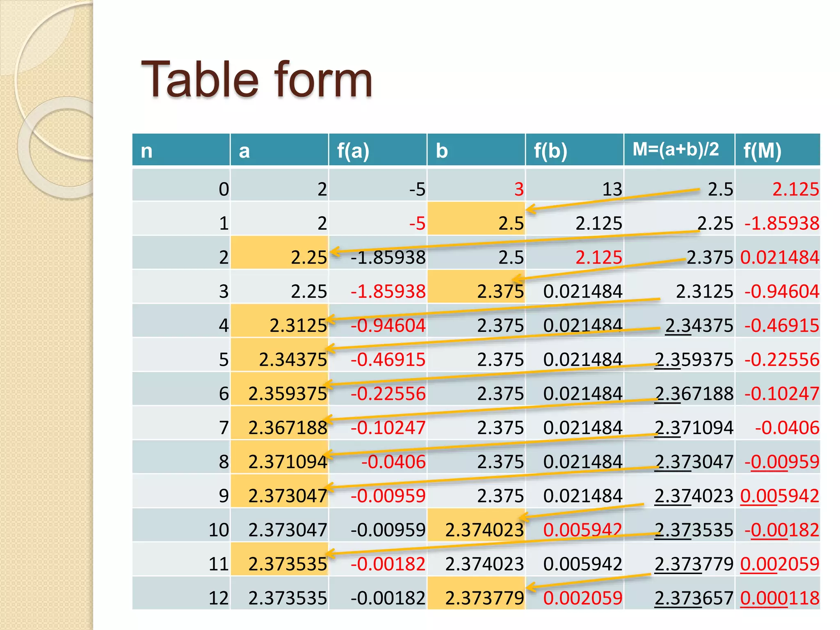Select the highlighted a value '2.367188' in row 7

tap(288, 427)
